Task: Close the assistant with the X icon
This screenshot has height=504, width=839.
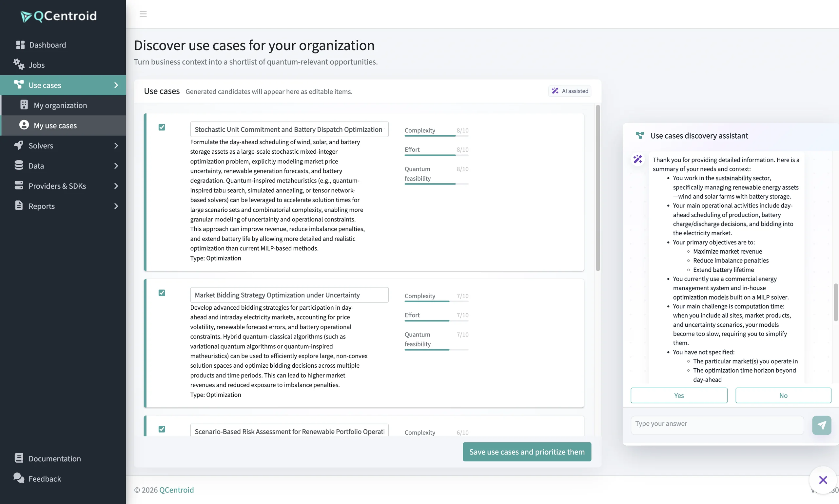Action: click(x=823, y=480)
